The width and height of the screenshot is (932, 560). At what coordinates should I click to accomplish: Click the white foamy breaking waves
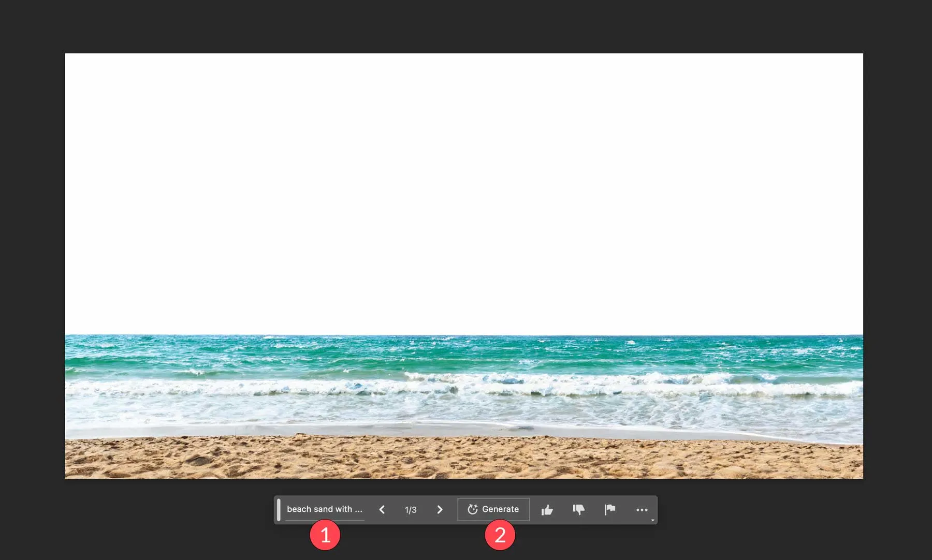pos(464,387)
